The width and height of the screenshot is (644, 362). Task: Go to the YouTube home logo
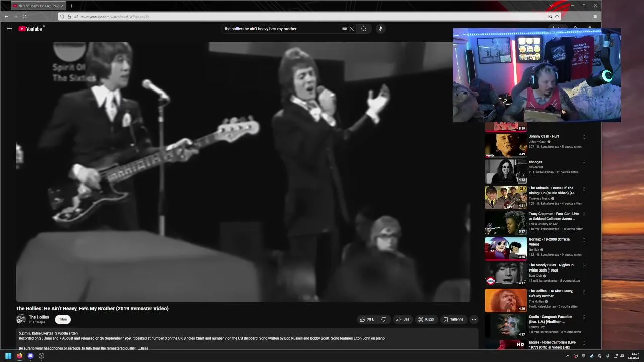tap(31, 29)
